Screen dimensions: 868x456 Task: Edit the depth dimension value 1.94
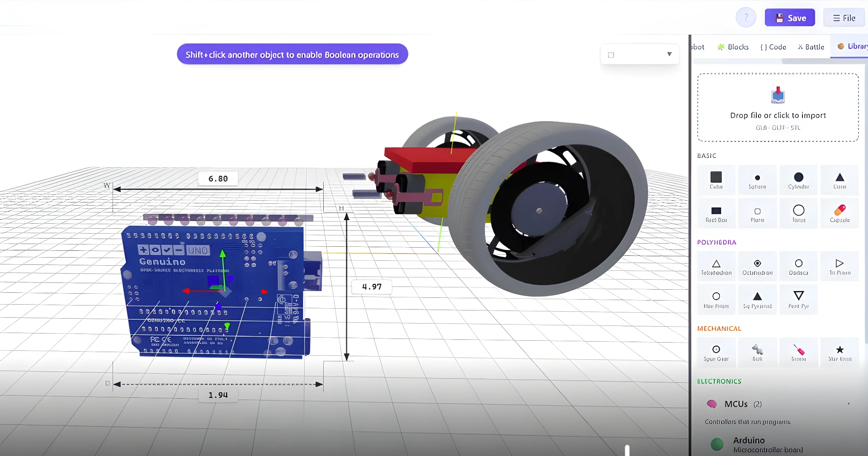(x=218, y=395)
